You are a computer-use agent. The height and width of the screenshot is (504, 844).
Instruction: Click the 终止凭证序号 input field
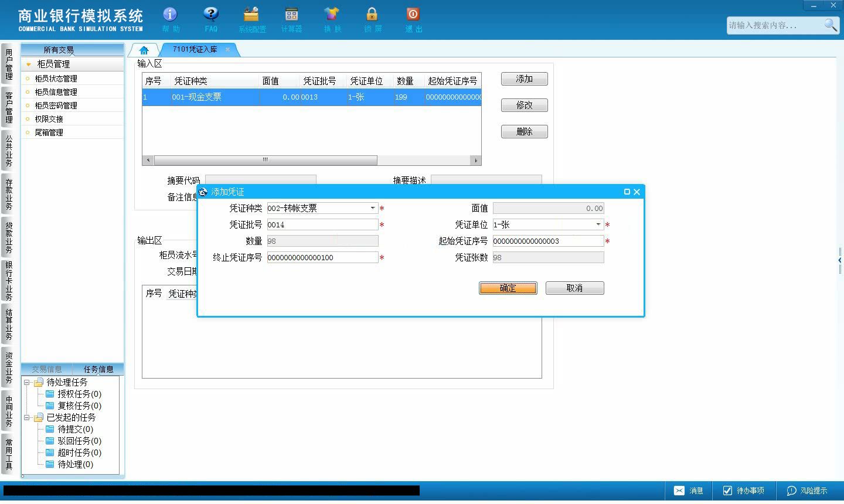click(x=323, y=257)
